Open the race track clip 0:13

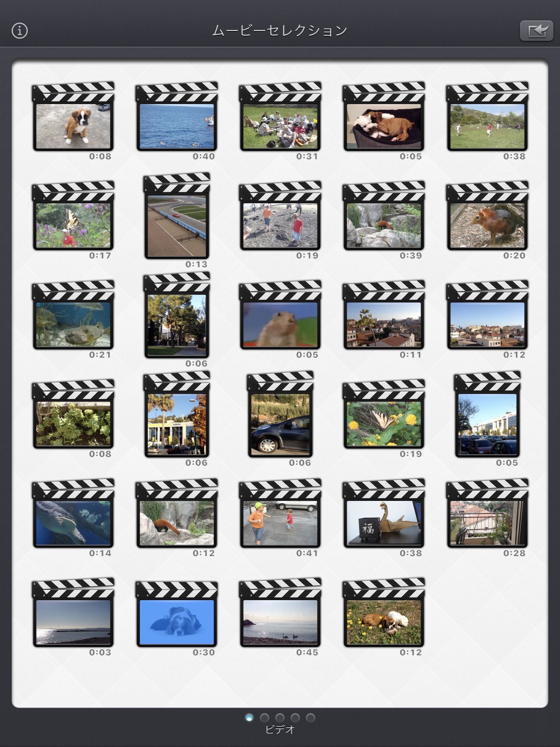[x=177, y=216]
